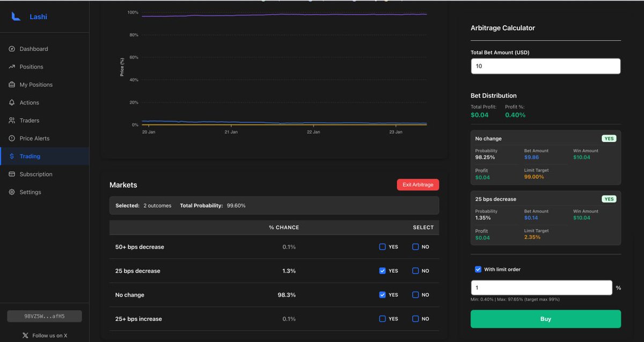
Task: Click the Profit % 0.40% value
Action: [515, 115]
